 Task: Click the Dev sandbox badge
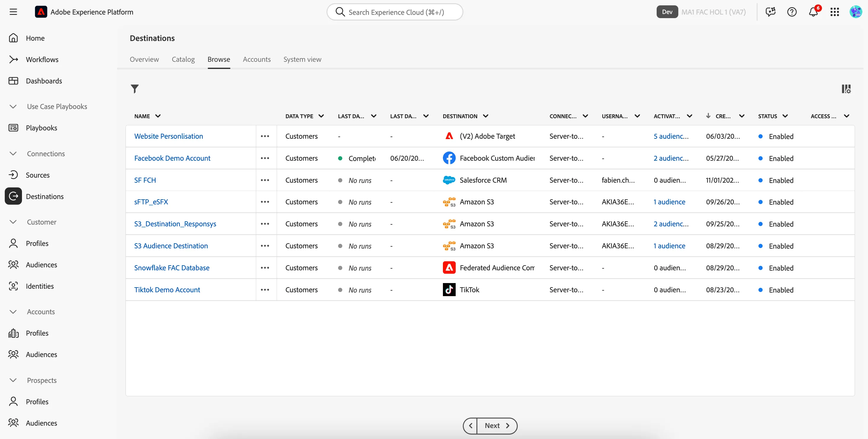click(667, 12)
